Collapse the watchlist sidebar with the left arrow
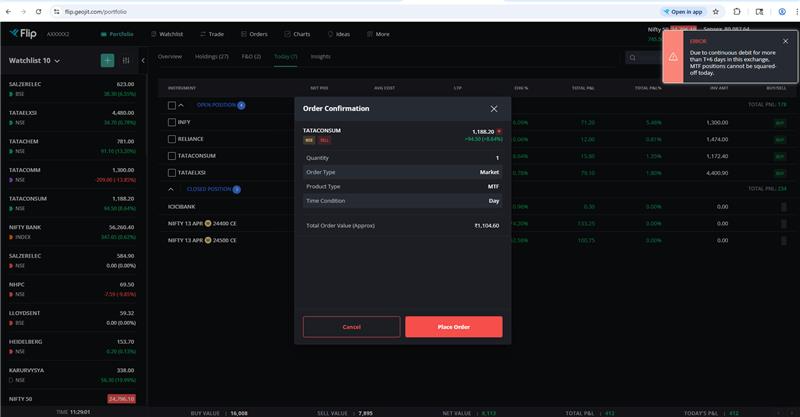The height and width of the screenshot is (417, 800). tap(143, 60)
